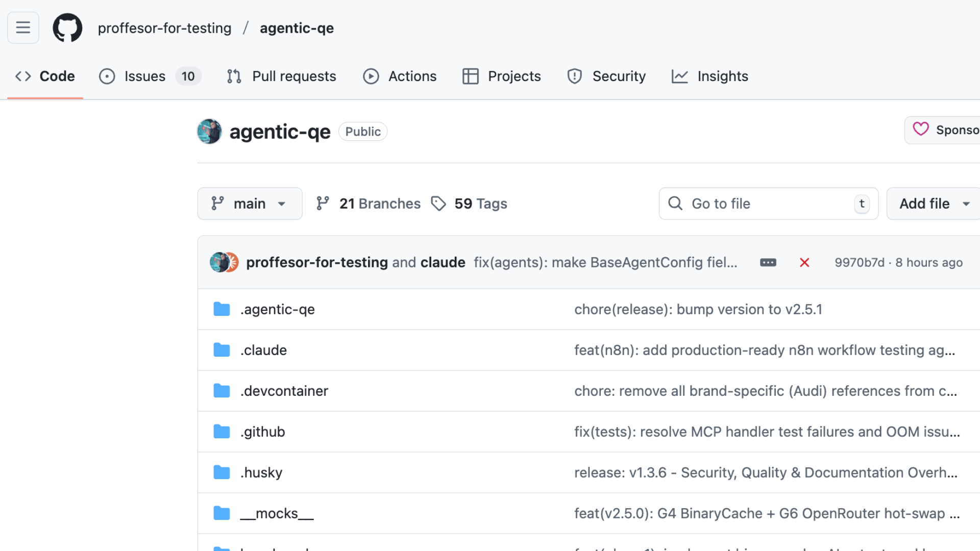980x551 pixels.
Task: Open proffesor-for-testing owner breadcrumb link
Action: click(164, 28)
